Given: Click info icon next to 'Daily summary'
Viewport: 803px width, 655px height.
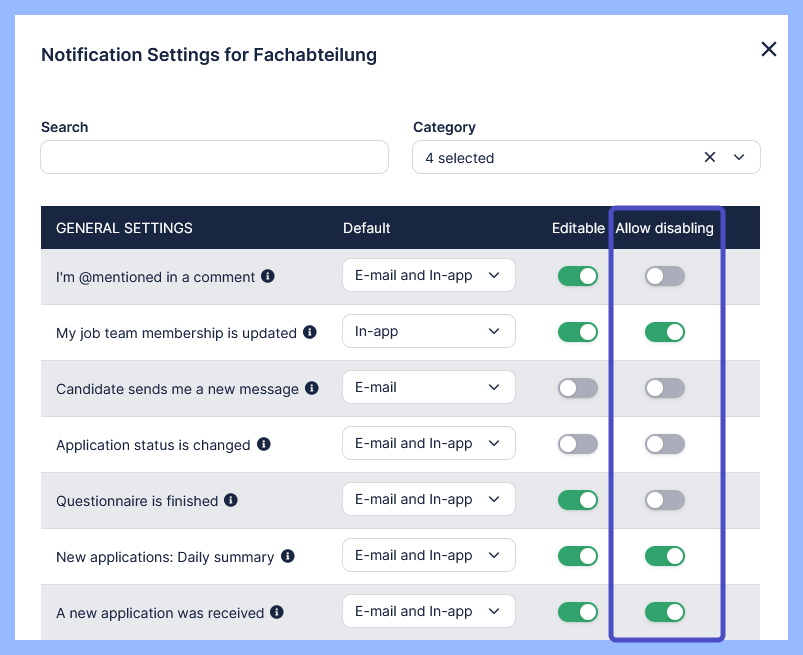Looking at the screenshot, I should click(x=288, y=556).
